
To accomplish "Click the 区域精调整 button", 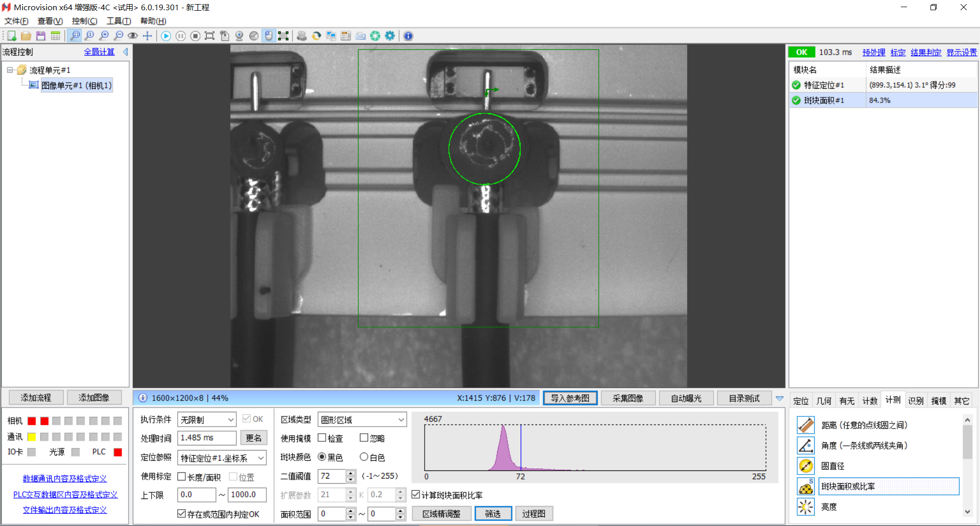I will pos(442,513).
